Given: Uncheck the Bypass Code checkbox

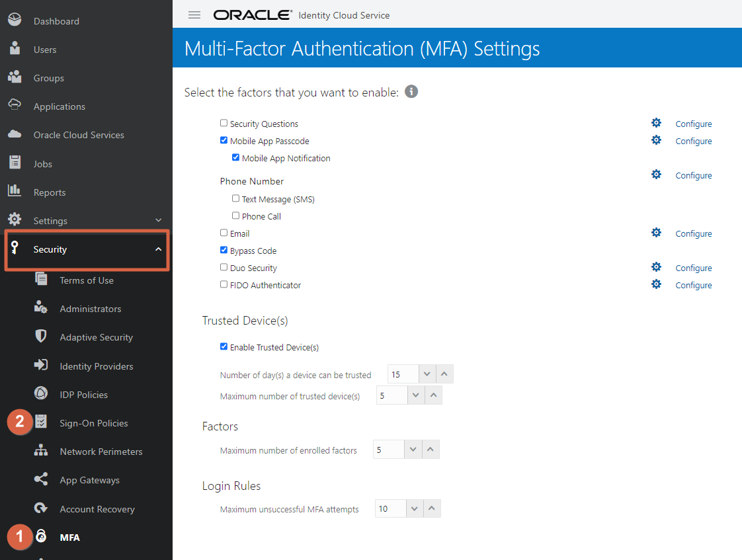Looking at the screenshot, I should [x=224, y=250].
